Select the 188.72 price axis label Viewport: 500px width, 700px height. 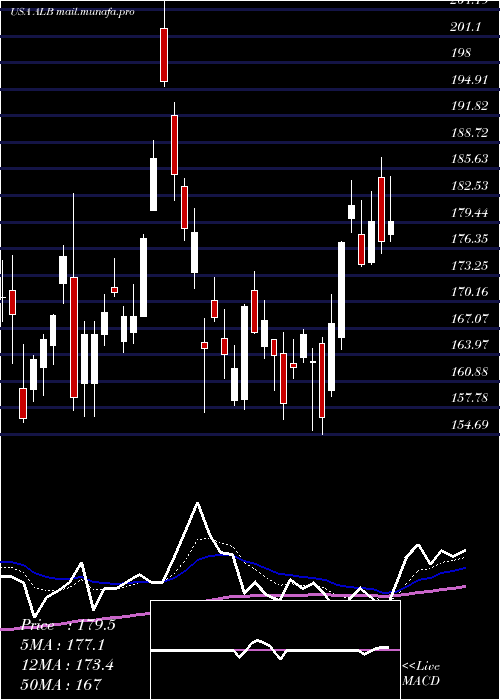click(x=470, y=133)
